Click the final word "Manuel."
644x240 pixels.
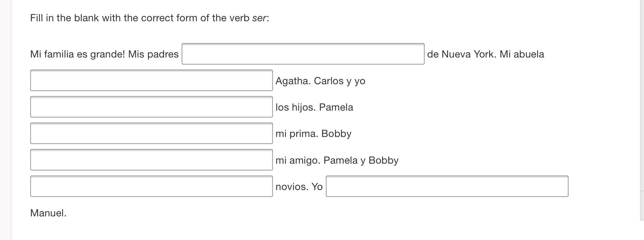point(48,213)
